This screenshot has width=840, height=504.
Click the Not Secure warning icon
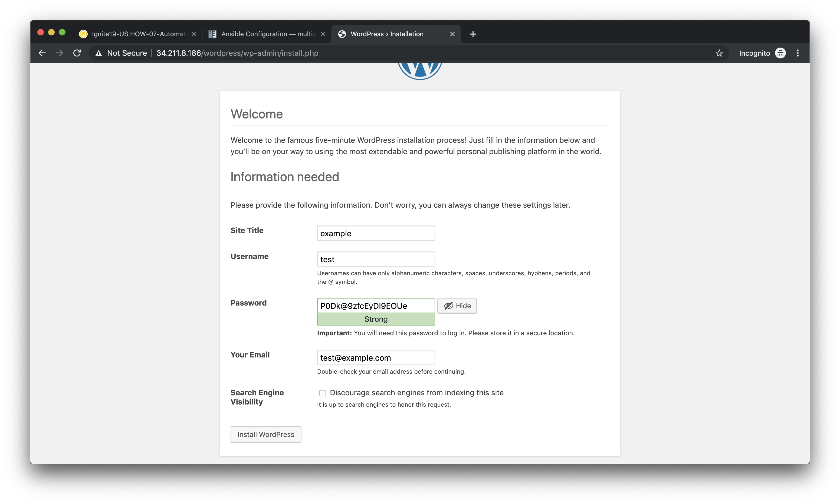(99, 53)
